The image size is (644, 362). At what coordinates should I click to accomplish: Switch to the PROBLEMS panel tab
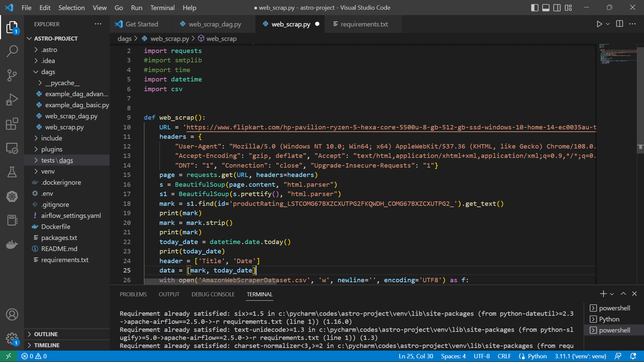coord(133,294)
